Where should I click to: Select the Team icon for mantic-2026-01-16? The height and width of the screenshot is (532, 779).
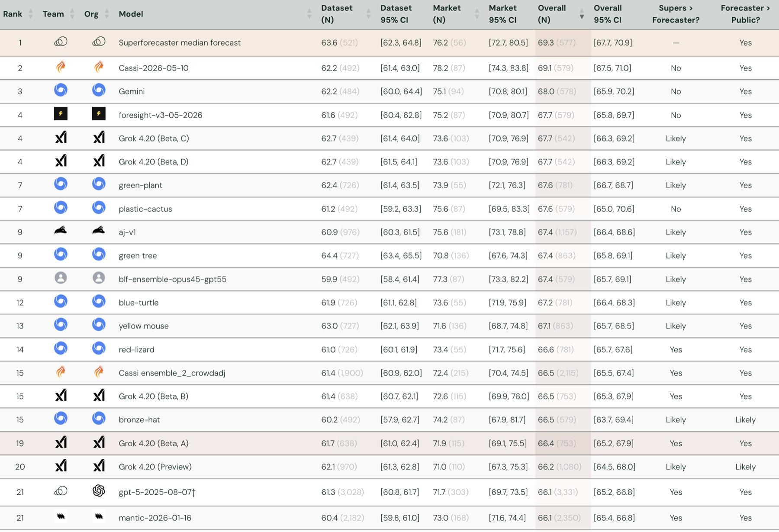pos(61,516)
